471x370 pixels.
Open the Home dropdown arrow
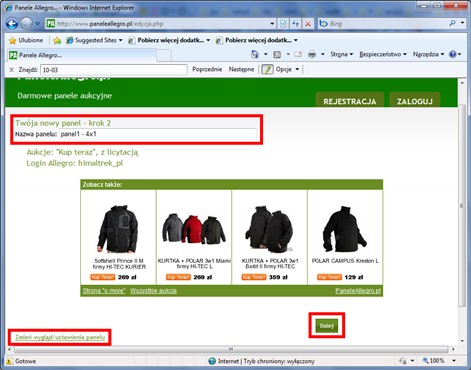tap(266, 54)
